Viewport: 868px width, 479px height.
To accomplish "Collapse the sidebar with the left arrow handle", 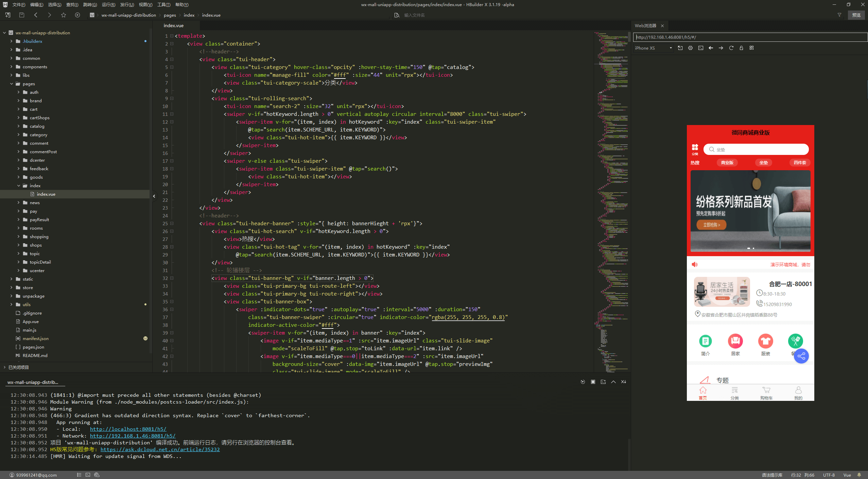I will pos(154,196).
